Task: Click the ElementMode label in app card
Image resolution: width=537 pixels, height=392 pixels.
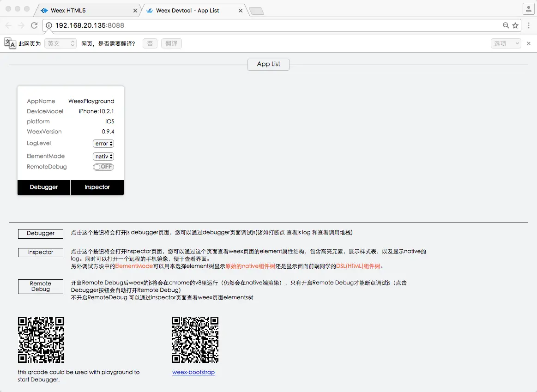Action: 46,156
